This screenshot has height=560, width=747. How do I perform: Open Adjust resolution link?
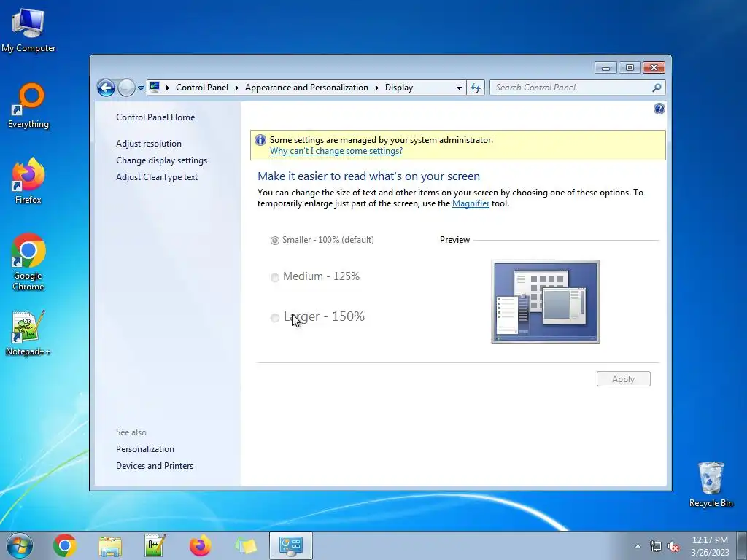tap(149, 144)
